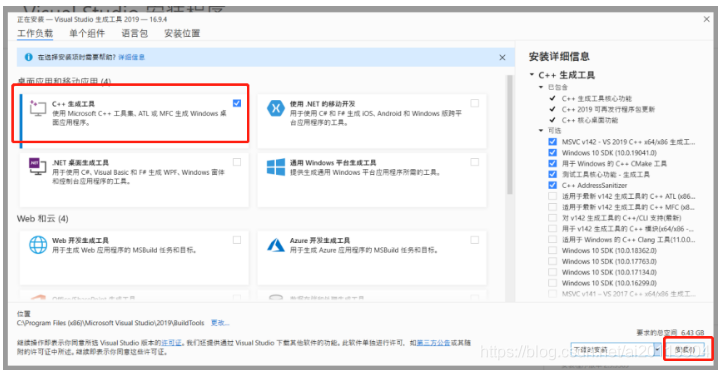Click the .NET 桌面生成工具 icon

(x=37, y=167)
